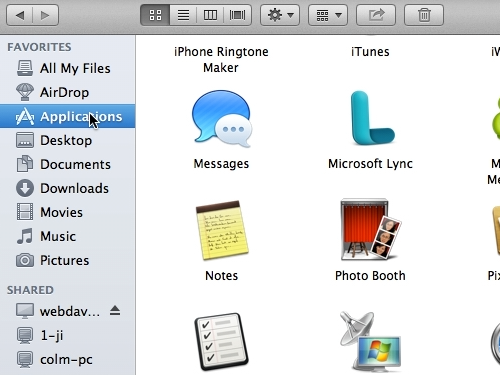Select the Reminders checklist app icon
Viewport: 500px width, 375px height.
tap(221, 341)
